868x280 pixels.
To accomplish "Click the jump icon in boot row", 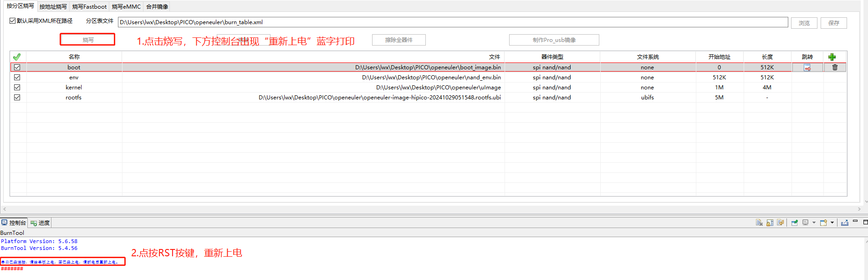I will [x=807, y=67].
